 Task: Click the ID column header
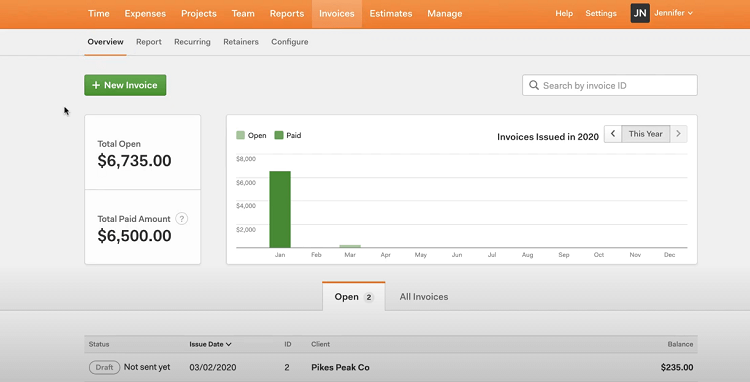click(288, 344)
